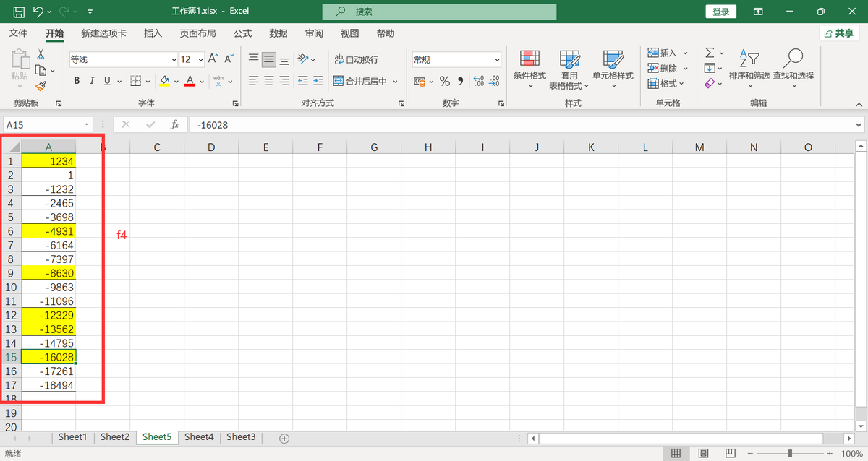Switch to the Sheet4 worksheet tab
Screen dimensions: 868x461
pos(199,436)
